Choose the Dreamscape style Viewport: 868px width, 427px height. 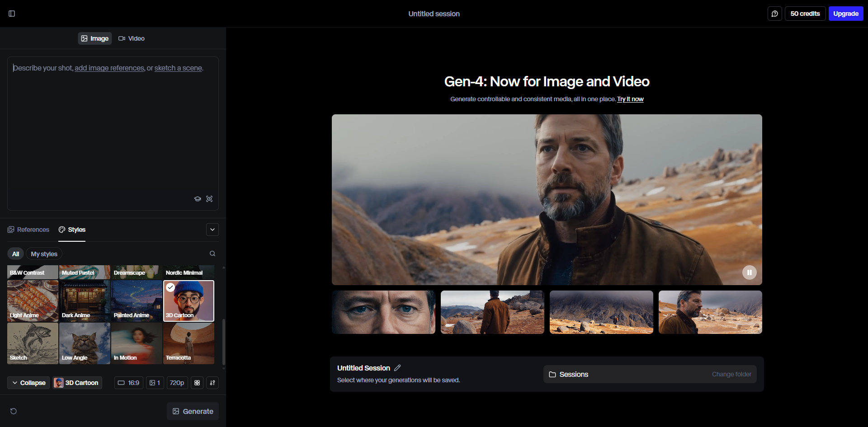pos(137,272)
